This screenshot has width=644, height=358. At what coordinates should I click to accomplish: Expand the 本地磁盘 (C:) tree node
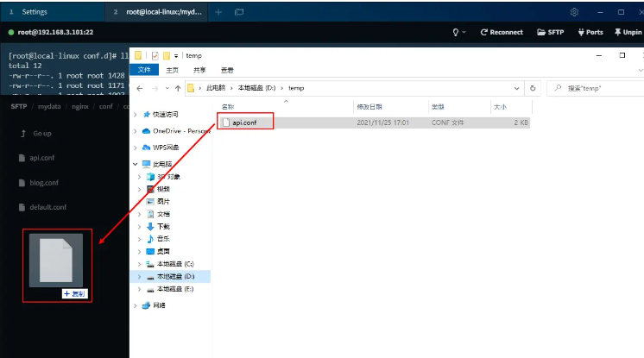[x=139, y=264]
